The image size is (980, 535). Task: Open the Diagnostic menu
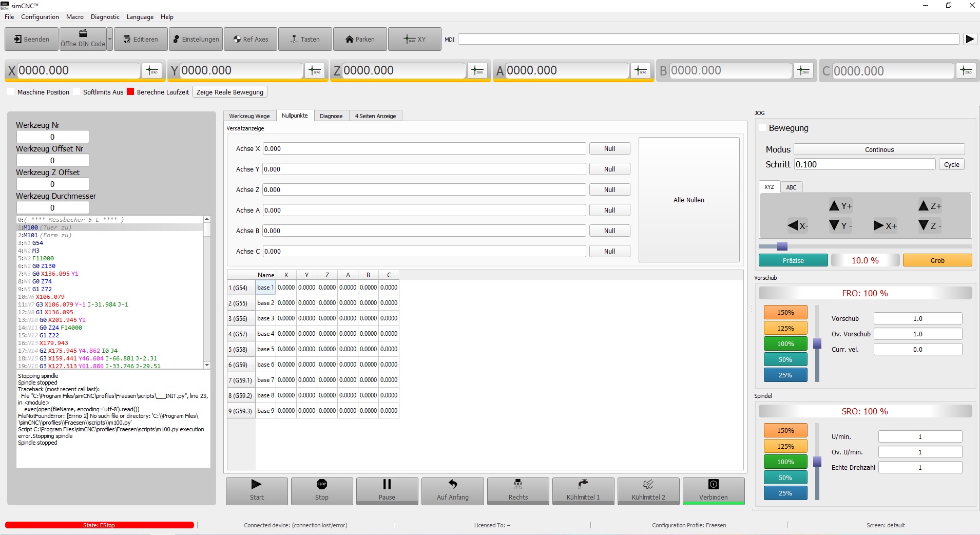click(x=105, y=17)
